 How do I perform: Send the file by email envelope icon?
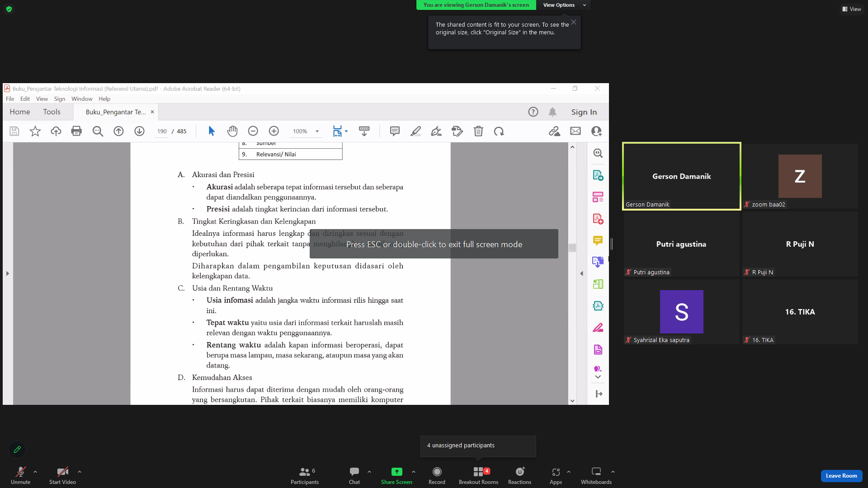point(576,131)
